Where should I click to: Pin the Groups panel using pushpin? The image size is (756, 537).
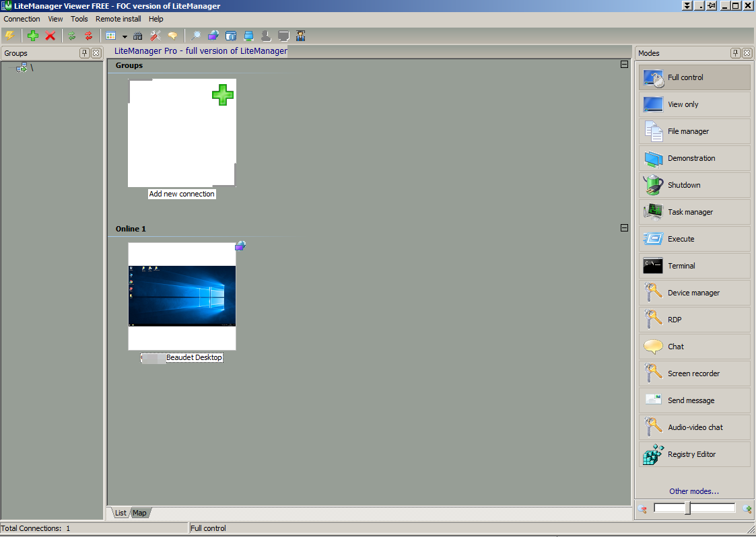(85, 53)
